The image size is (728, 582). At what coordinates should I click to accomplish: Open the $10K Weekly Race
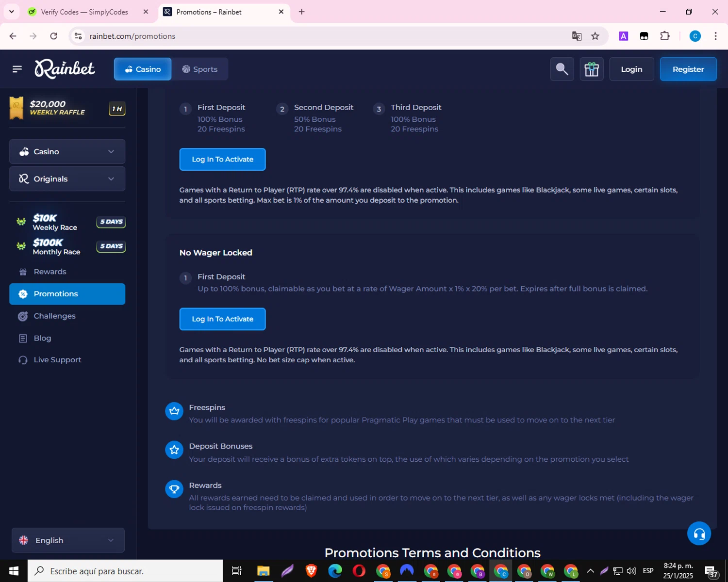(71, 222)
